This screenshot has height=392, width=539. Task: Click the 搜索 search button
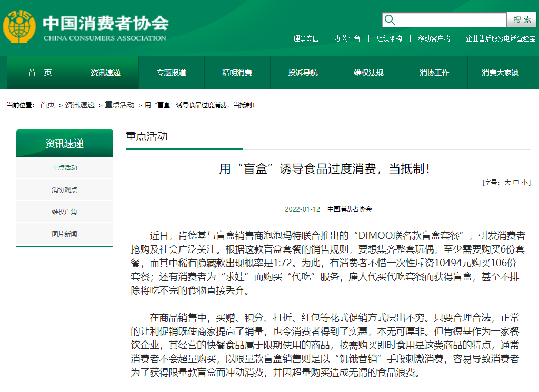pyautogui.click(x=522, y=19)
